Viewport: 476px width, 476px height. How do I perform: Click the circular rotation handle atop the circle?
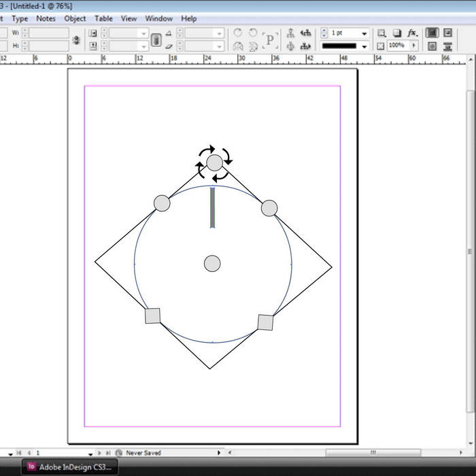214,163
